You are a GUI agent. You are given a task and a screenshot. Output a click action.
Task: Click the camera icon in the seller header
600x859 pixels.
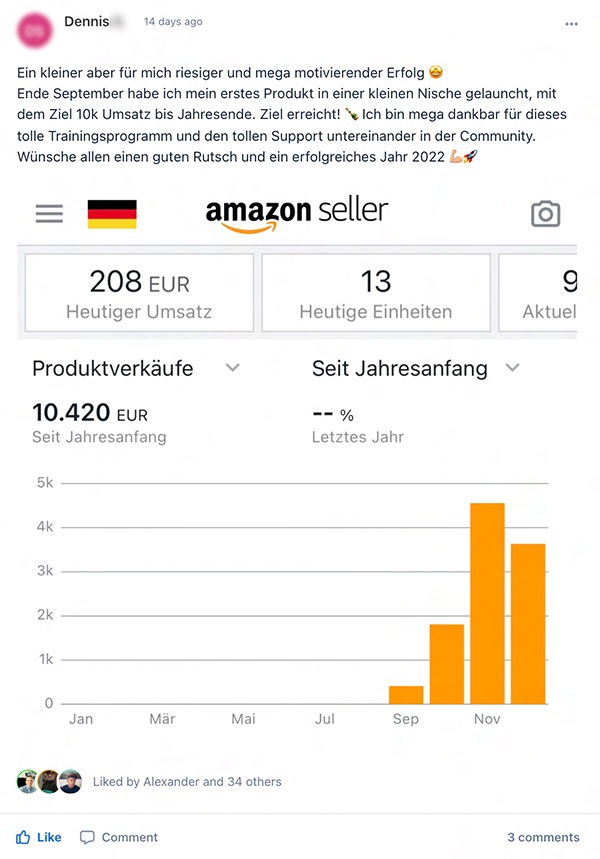(x=546, y=214)
